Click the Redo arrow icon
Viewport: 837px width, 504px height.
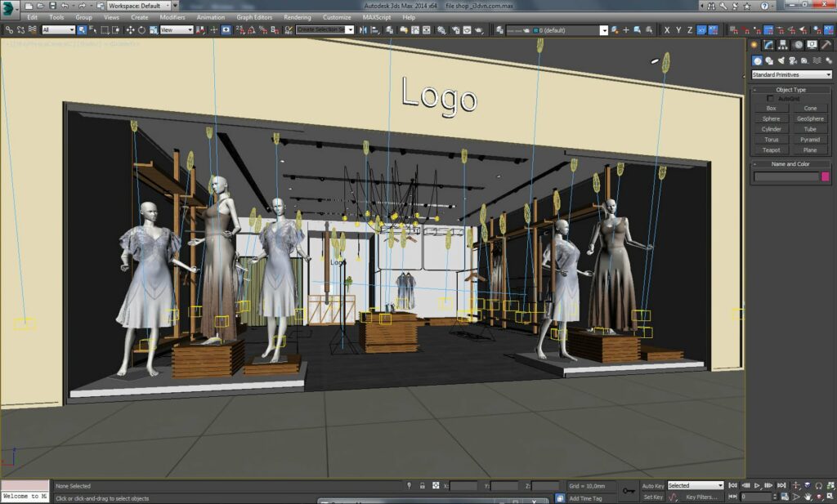(x=82, y=6)
